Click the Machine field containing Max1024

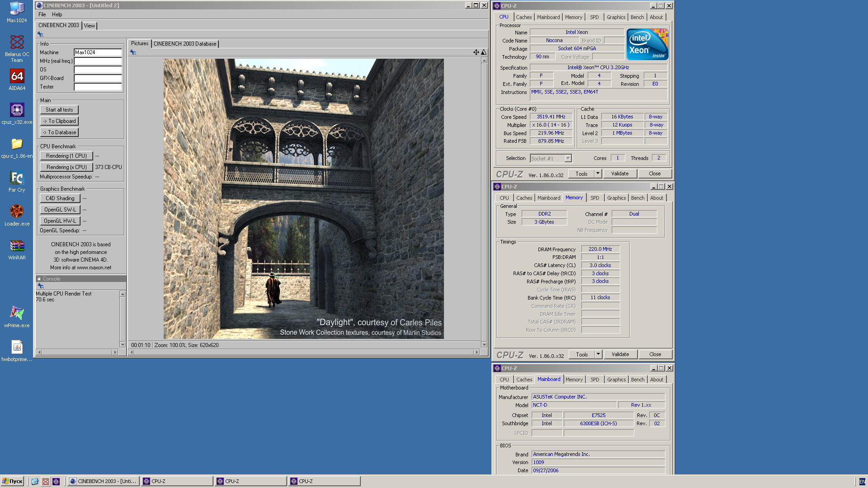pos(98,52)
